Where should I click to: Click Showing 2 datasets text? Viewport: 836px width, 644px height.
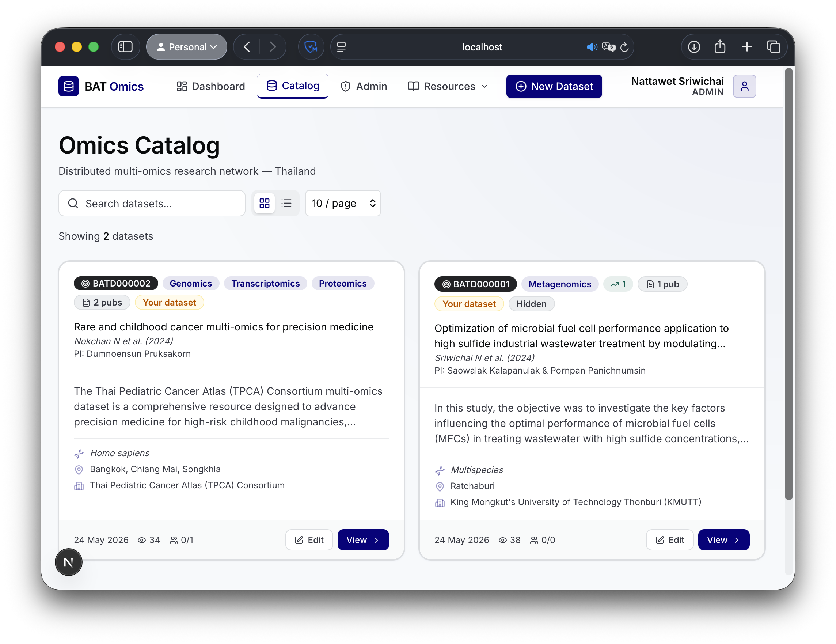pos(106,236)
